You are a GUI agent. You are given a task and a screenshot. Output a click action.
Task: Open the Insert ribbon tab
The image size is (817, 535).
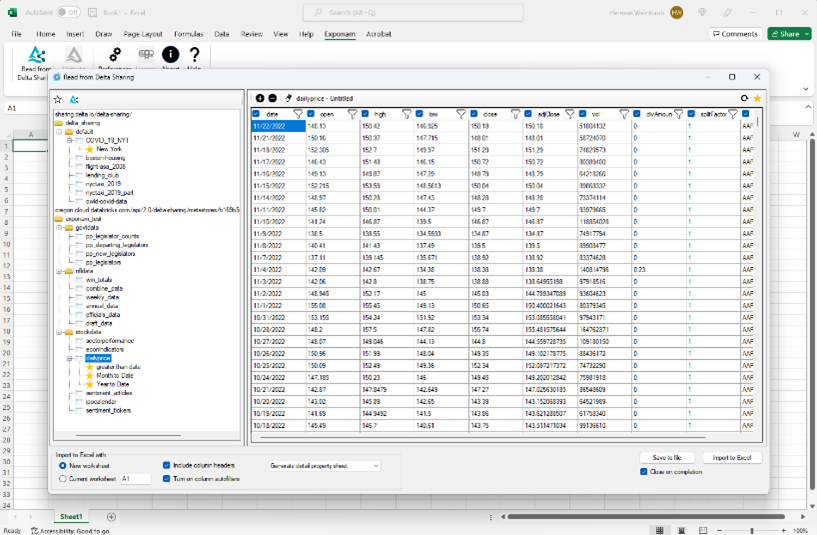point(75,34)
